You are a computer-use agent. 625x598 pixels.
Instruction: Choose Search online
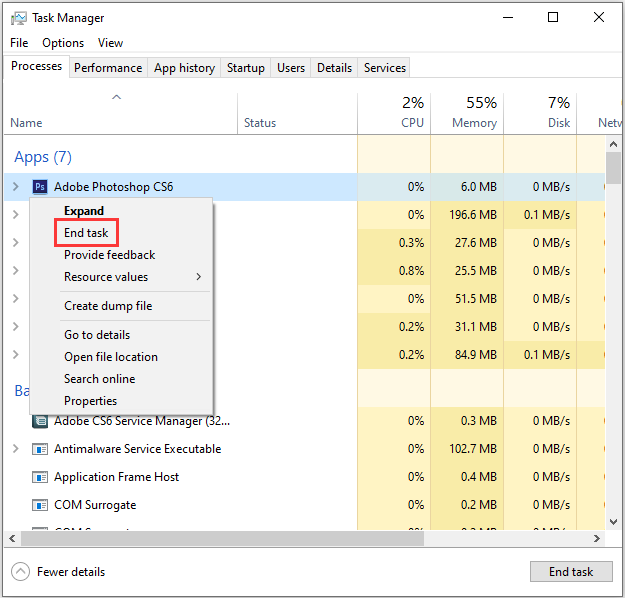100,378
